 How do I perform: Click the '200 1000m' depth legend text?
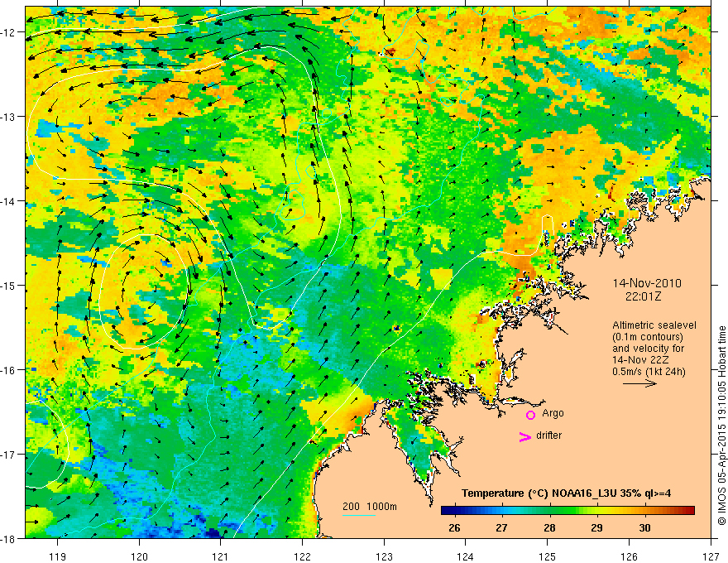370,507
